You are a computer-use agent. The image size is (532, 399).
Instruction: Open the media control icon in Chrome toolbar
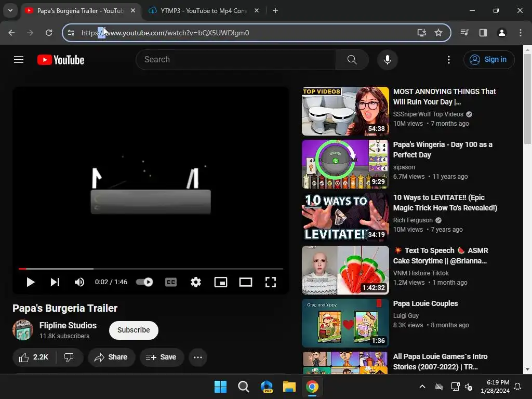464,33
